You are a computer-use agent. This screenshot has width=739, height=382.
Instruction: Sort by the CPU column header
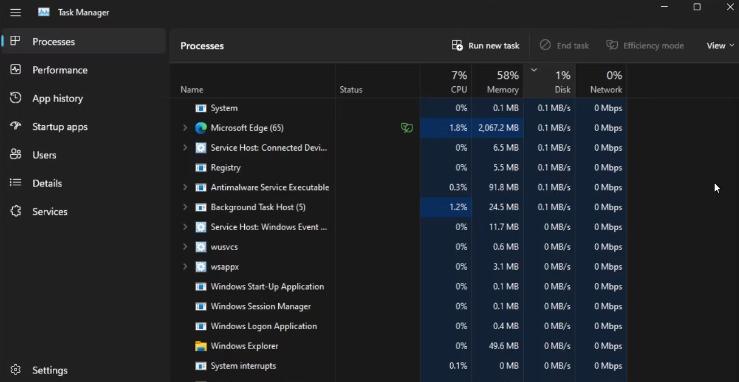click(446, 81)
